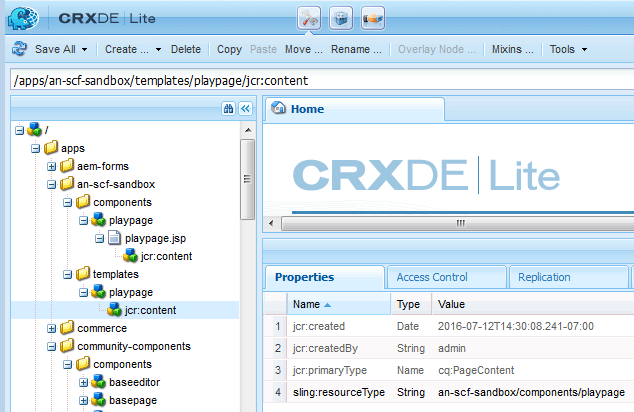Click the Type column header
Screen dimensions: 634x412
click(411, 304)
